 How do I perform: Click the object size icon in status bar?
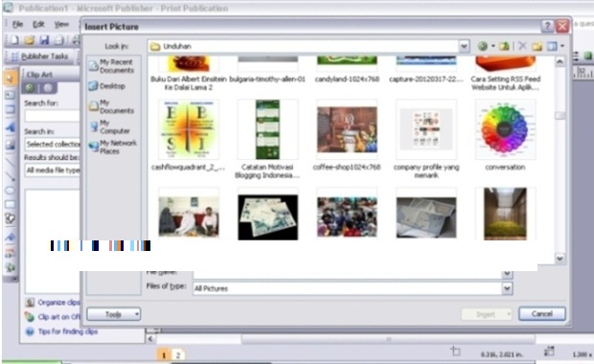point(549,352)
